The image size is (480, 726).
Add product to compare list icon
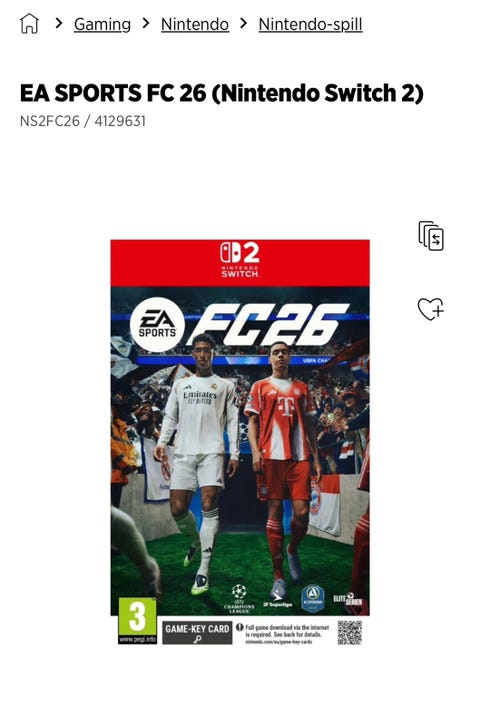click(x=431, y=236)
